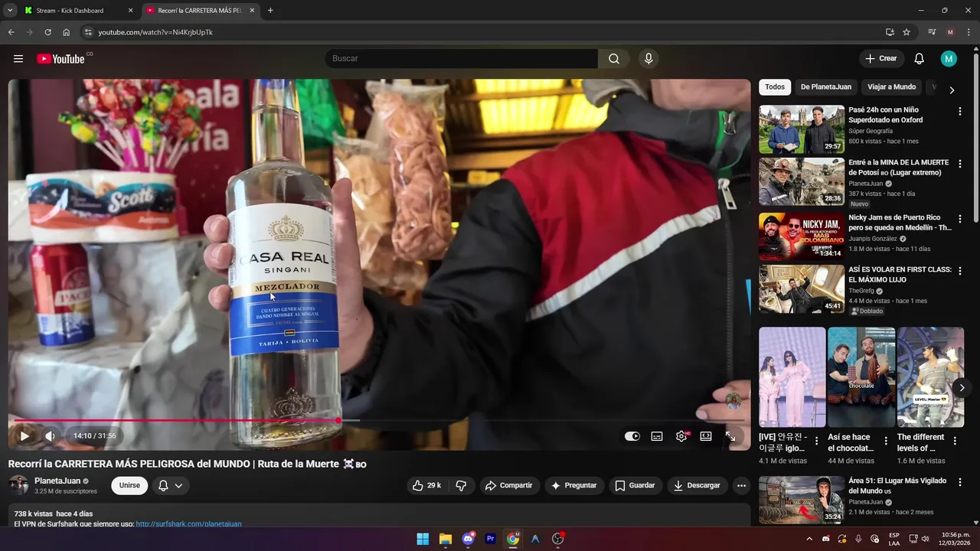Image resolution: width=980 pixels, height=551 pixels.
Task: Bookmark page with star icon
Action: (x=906, y=32)
